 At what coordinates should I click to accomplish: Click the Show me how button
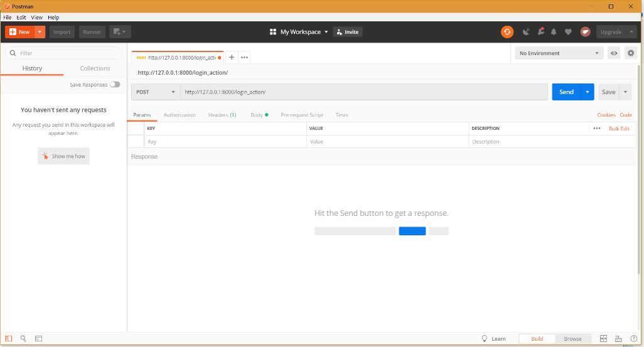[63, 156]
